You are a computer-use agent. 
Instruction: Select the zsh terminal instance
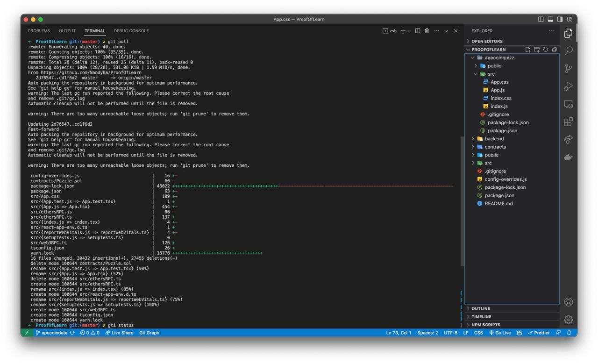click(390, 31)
